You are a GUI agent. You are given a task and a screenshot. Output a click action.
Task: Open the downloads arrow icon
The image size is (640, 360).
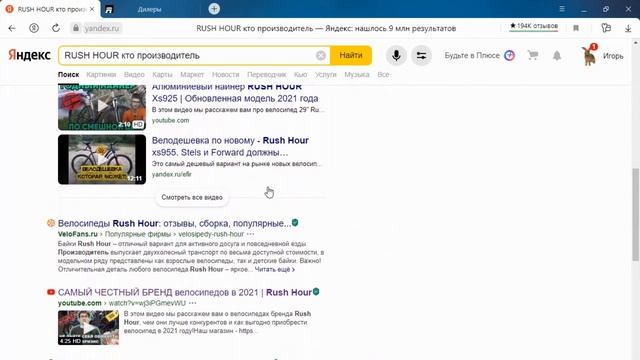[628, 28]
